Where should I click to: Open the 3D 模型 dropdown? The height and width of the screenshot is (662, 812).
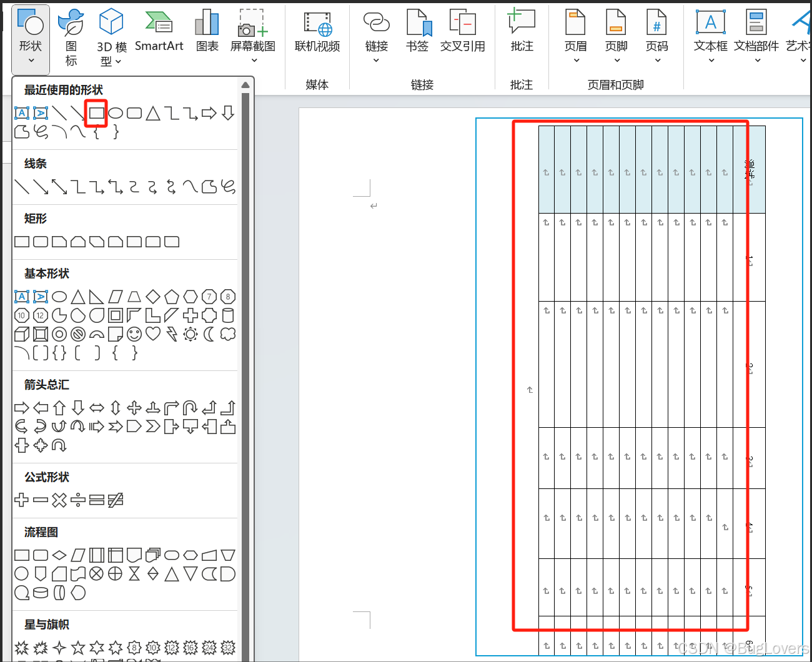pyautogui.click(x=112, y=37)
